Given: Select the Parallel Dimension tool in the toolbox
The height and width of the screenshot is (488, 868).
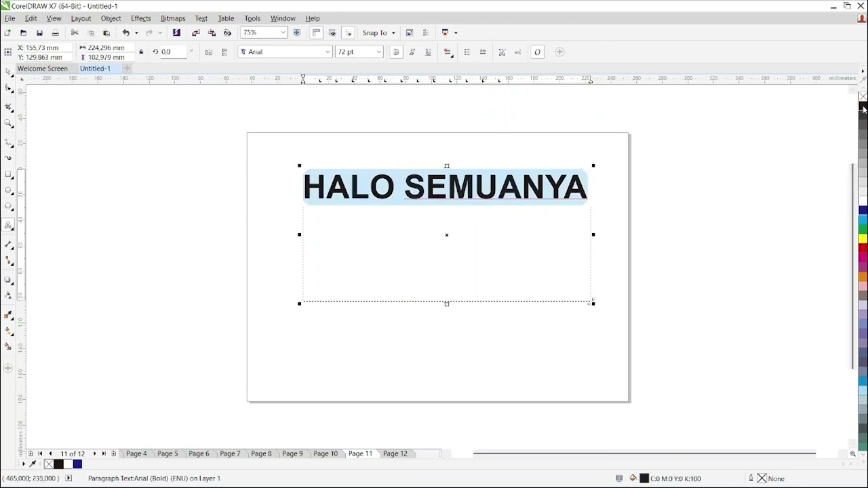Looking at the screenshot, I should point(9,244).
